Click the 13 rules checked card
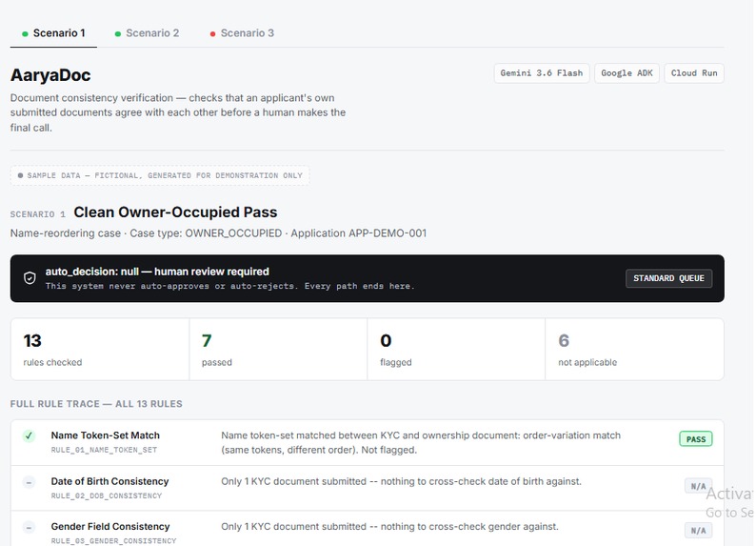This screenshot has height=546, width=756. [100, 349]
